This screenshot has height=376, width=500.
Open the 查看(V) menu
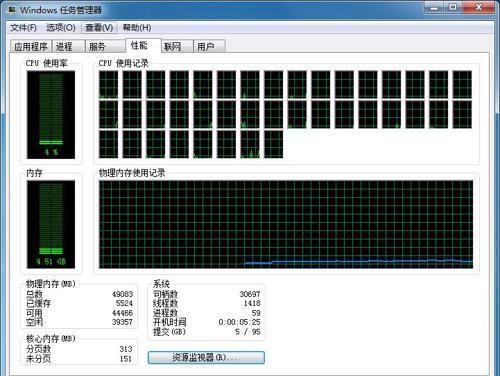(99, 28)
